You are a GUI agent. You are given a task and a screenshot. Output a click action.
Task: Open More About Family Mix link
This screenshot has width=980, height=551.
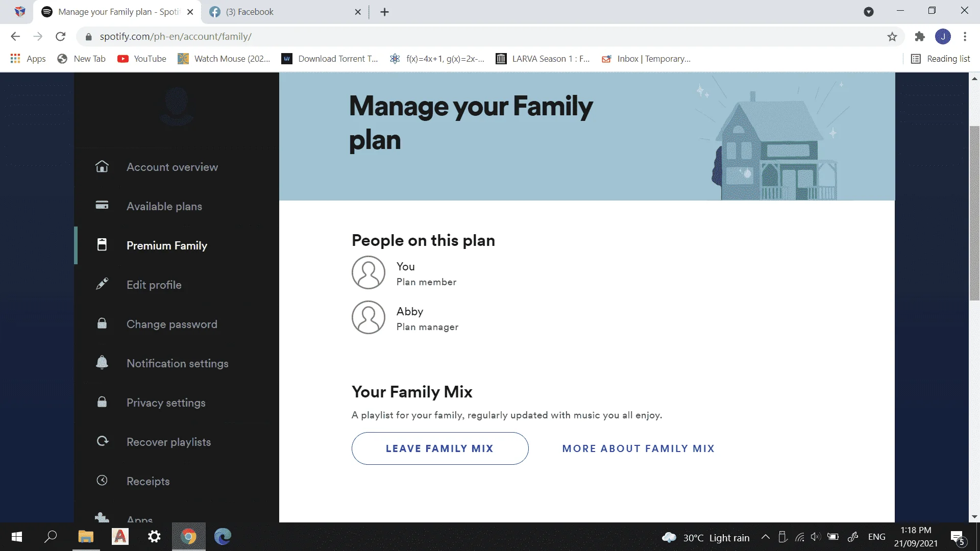point(638,448)
